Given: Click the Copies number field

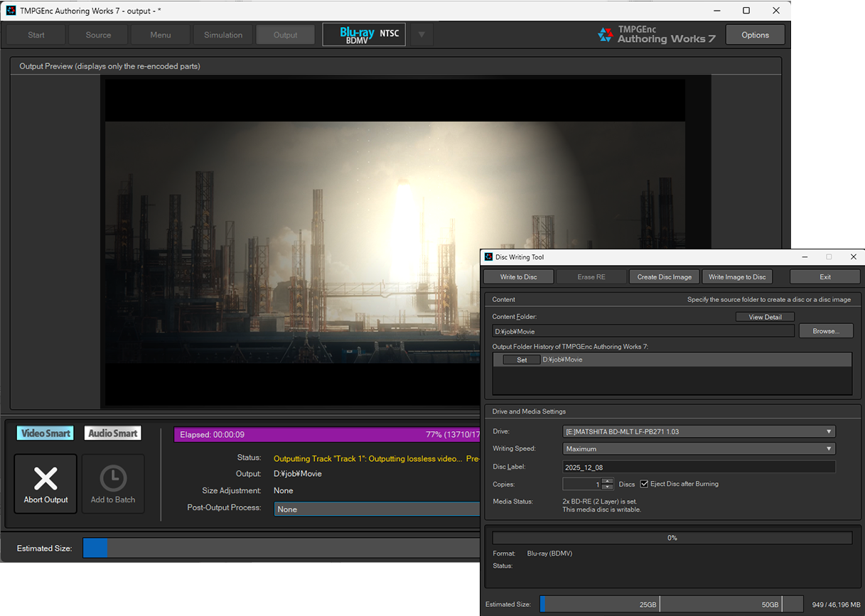Looking at the screenshot, I should pos(582,484).
